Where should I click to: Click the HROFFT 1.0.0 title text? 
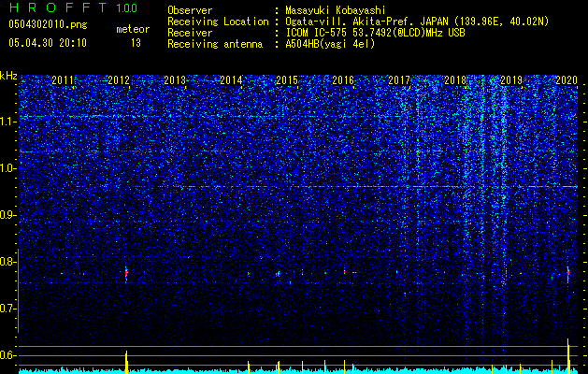74,7
